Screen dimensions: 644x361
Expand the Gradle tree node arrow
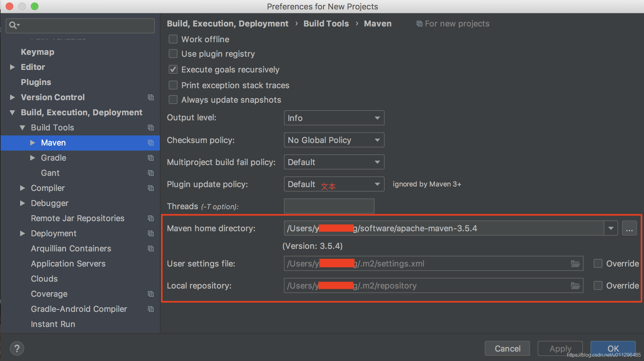point(32,158)
